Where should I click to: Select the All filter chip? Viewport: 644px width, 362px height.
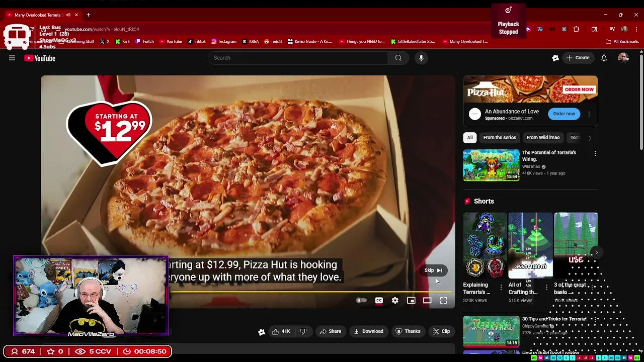pos(470,138)
